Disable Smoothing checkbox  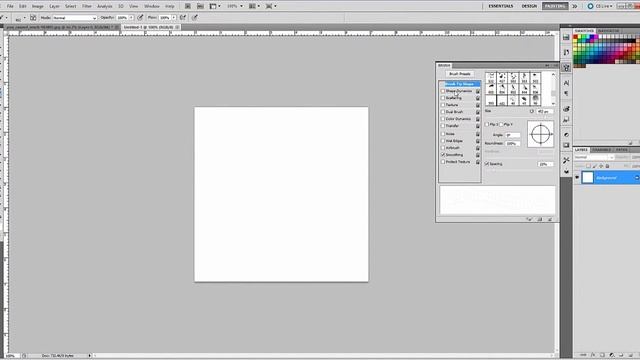click(443, 155)
